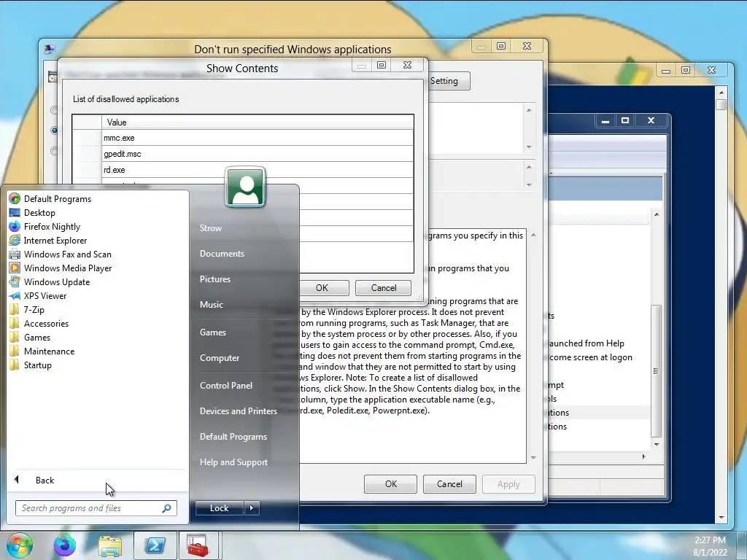
Task: Click Cancel in the policy setting window
Action: pos(449,484)
